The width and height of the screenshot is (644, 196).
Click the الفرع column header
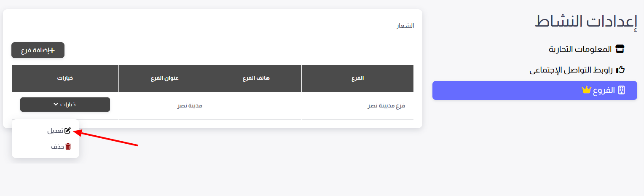pos(357,78)
